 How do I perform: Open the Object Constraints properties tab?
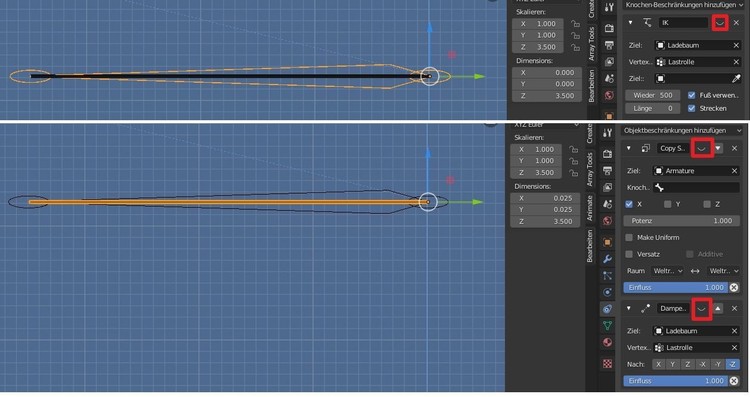607,309
